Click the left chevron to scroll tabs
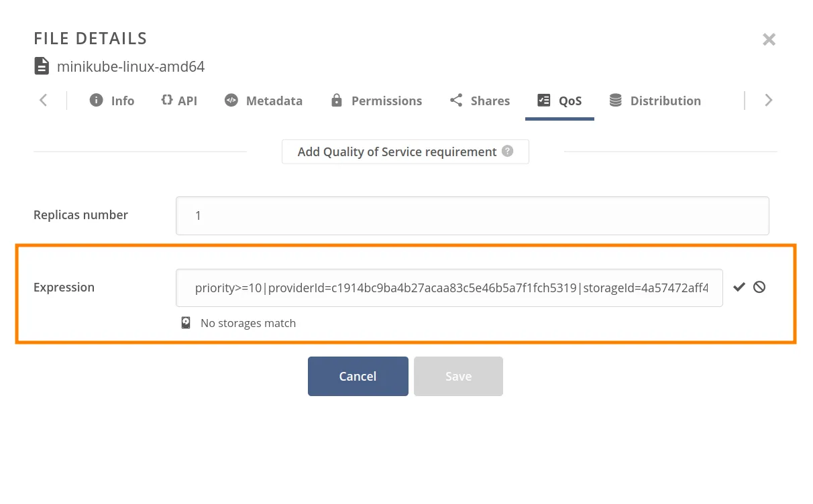The width and height of the screenshot is (813, 504). 42,100
